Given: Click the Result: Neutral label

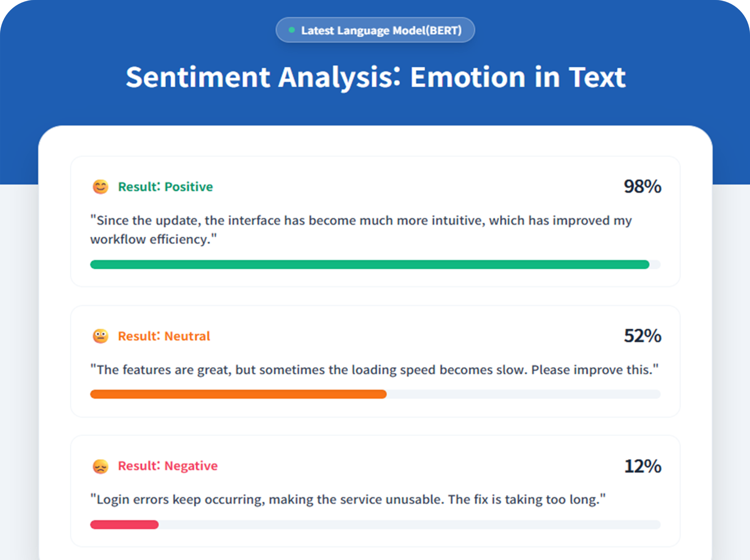Looking at the screenshot, I should coord(164,336).
